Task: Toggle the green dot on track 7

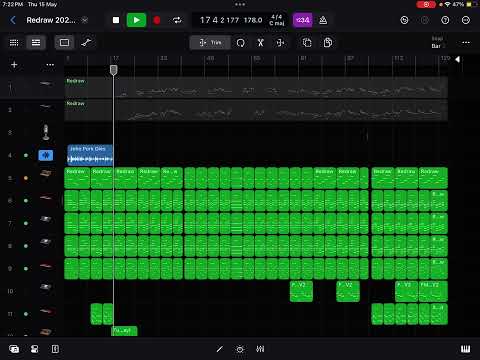Action: click(26, 223)
